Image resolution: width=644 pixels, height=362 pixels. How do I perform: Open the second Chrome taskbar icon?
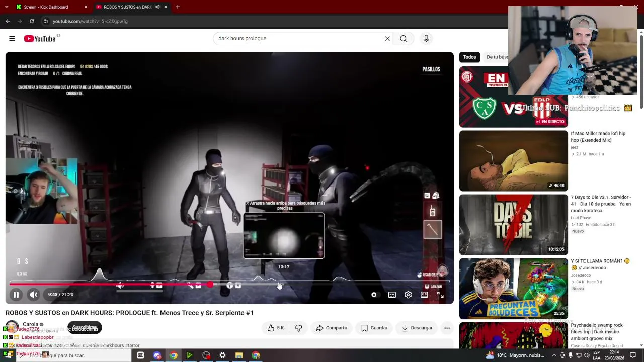(256, 355)
